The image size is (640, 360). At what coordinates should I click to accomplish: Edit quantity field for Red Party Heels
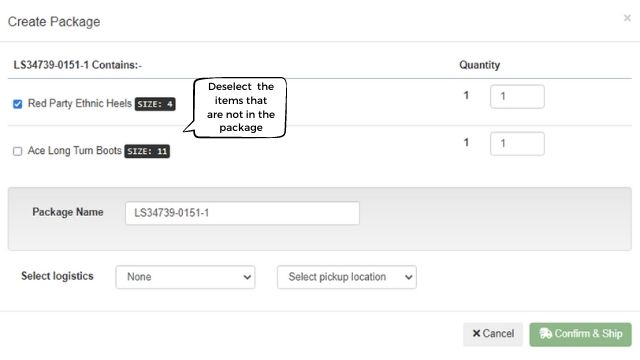(x=517, y=97)
